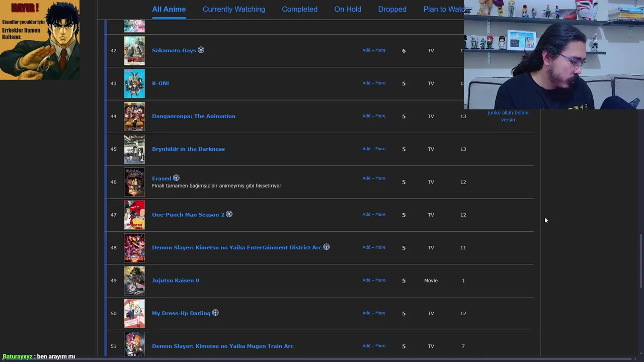Click the 'junko allah belanı versin' tag
Screen dimensions: 644x362
point(508,116)
